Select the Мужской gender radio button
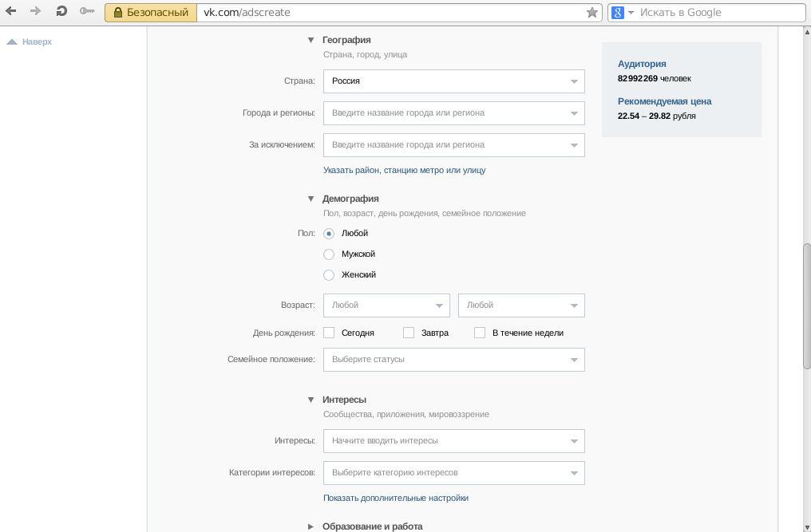Image resolution: width=811 pixels, height=532 pixels. tap(329, 254)
